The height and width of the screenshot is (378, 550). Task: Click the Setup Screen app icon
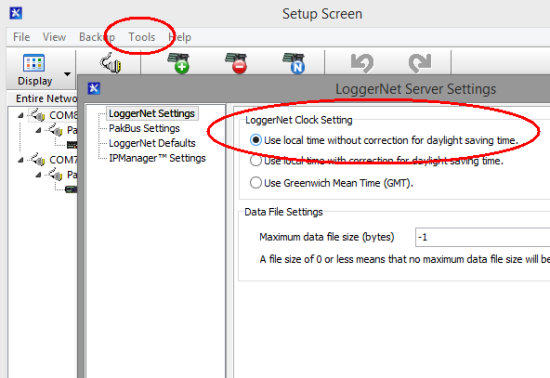pyautogui.click(x=15, y=13)
